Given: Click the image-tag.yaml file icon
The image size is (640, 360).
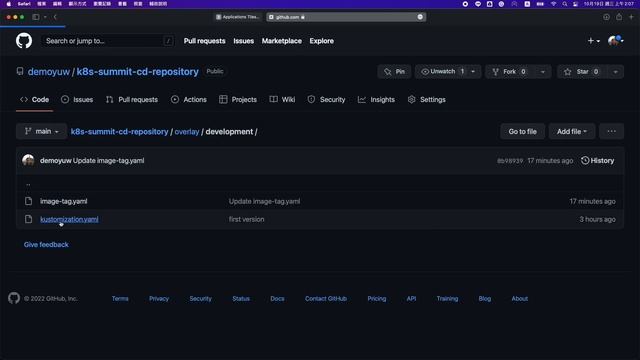Looking at the screenshot, I should 28,201.
